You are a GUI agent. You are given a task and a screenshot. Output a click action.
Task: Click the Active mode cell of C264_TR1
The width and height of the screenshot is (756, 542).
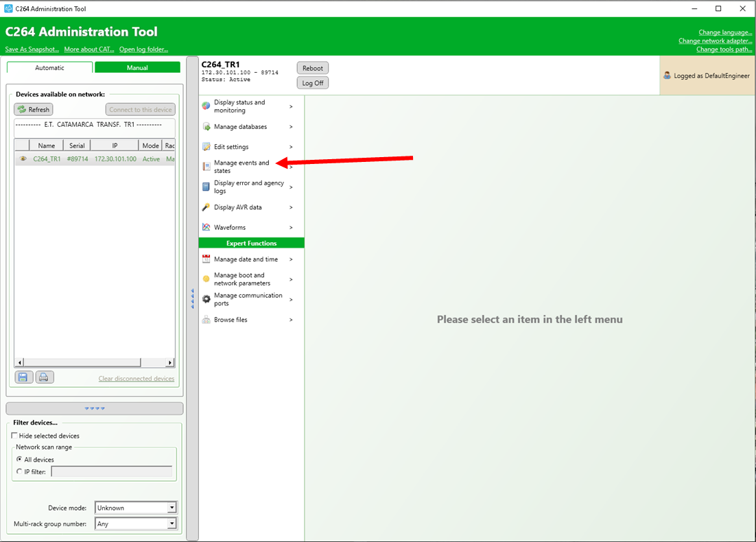[151, 158]
